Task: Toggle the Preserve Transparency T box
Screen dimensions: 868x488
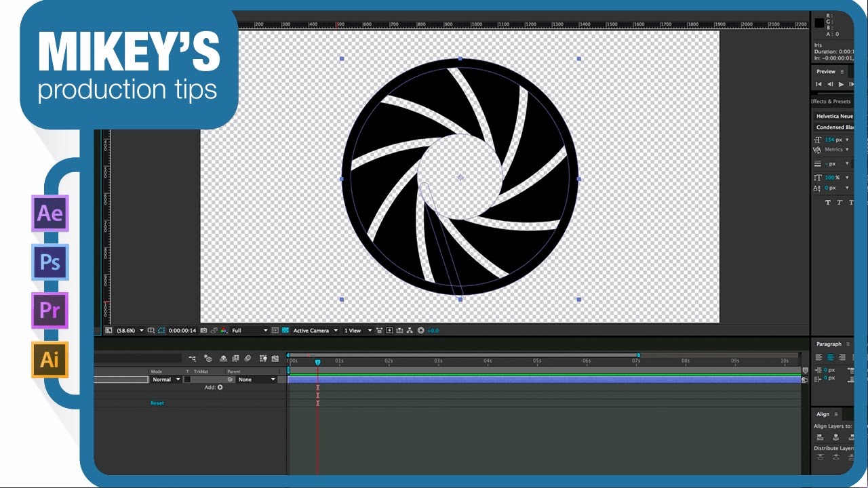Action: coord(187,380)
